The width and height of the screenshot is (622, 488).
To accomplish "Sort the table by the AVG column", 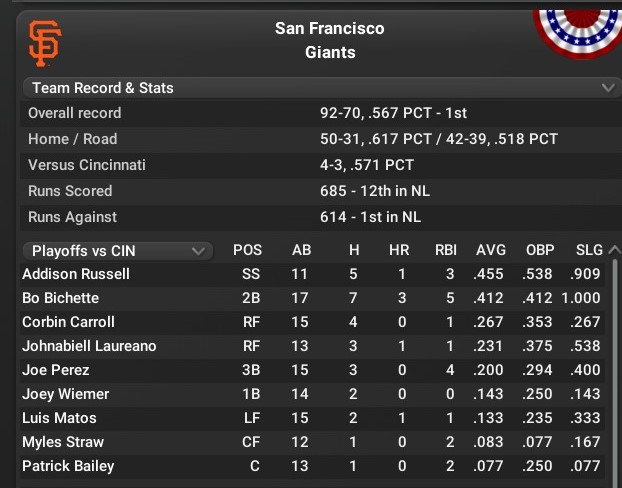I will pyautogui.click(x=491, y=250).
